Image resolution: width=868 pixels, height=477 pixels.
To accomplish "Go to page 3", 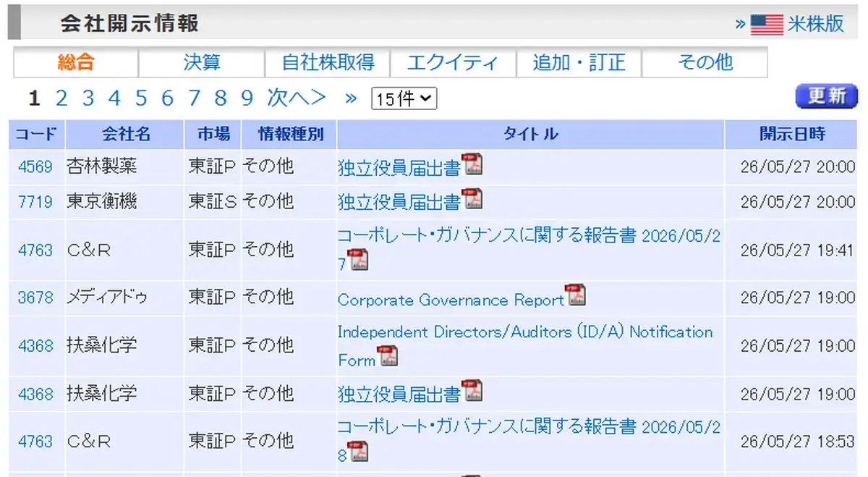I will tap(88, 98).
